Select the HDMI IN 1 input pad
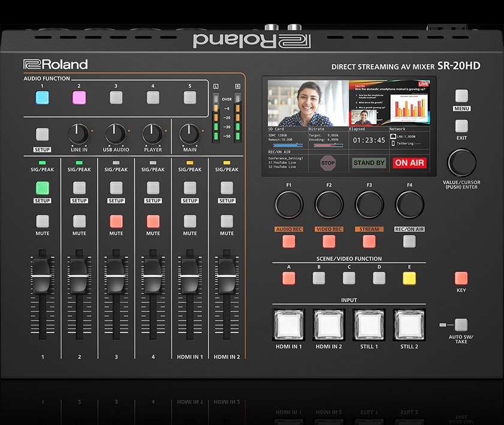 (x=289, y=325)
